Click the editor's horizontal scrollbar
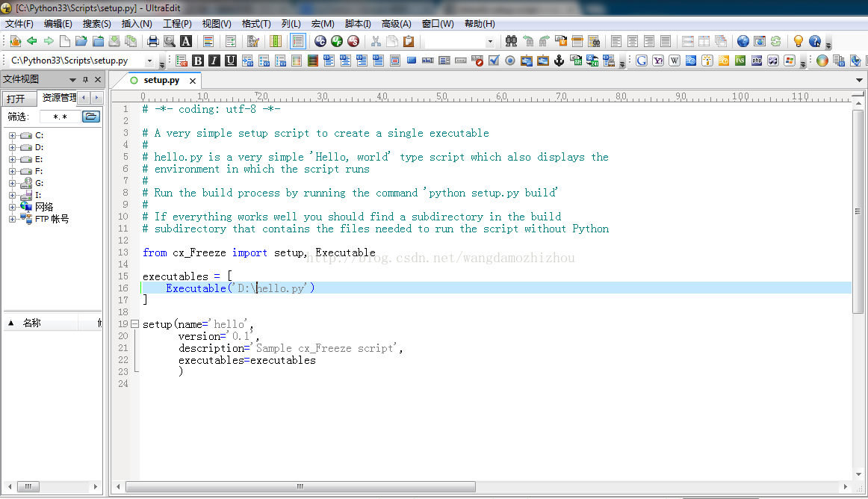This screenshot has width=868, height=499. click(x=299, y=486)
